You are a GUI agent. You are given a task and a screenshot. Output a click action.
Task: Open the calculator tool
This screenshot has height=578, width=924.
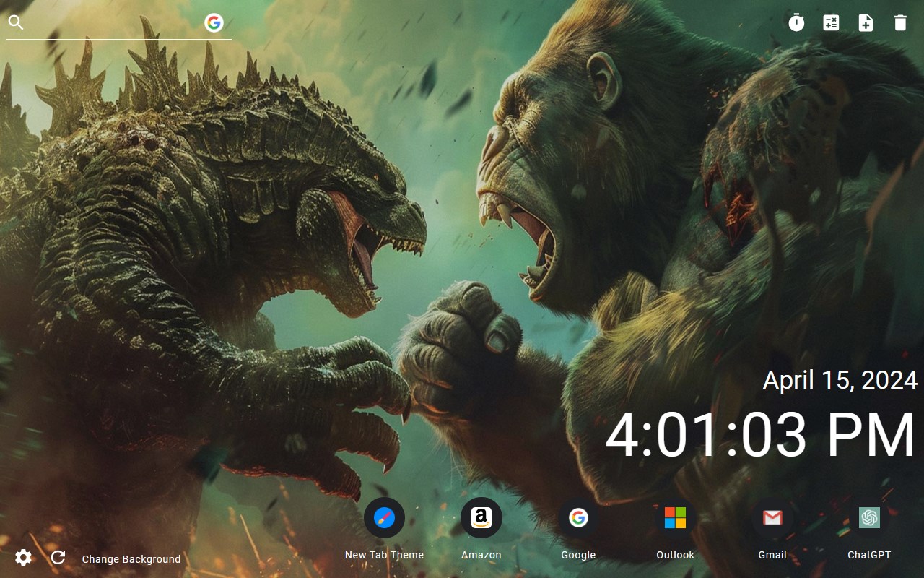pyautogui.click(x=831, y=22)
